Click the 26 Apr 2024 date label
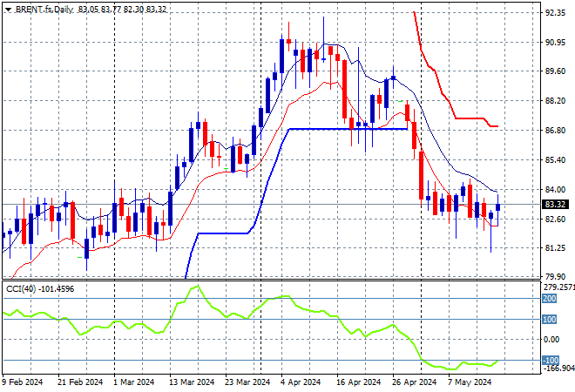This screenshot has height=392, width=575. click(414, 381)
